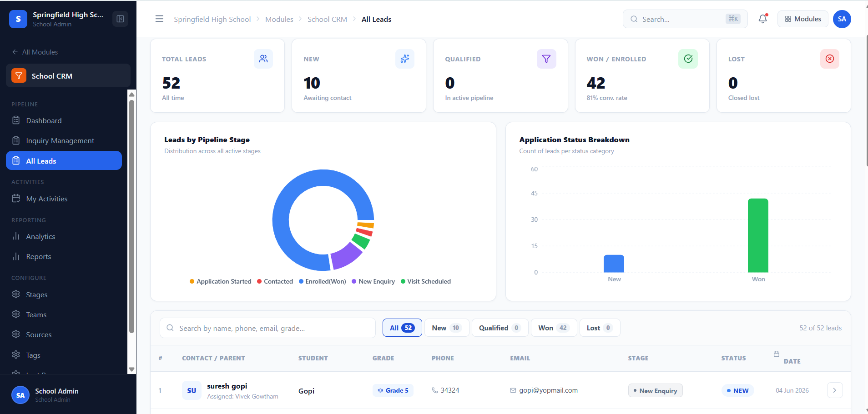Screen dimensions: 868x414
Task: Open the Dashboard sidebar item
Action: point(64,120)
